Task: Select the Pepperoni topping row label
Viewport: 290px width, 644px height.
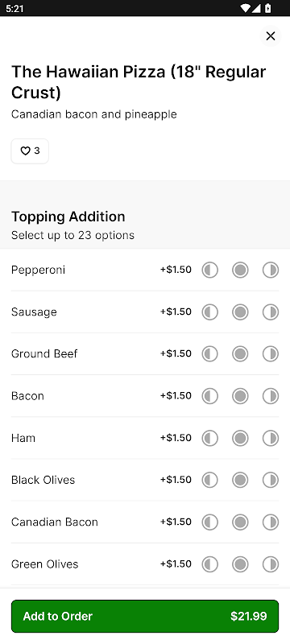Action: tap(38, 270)
